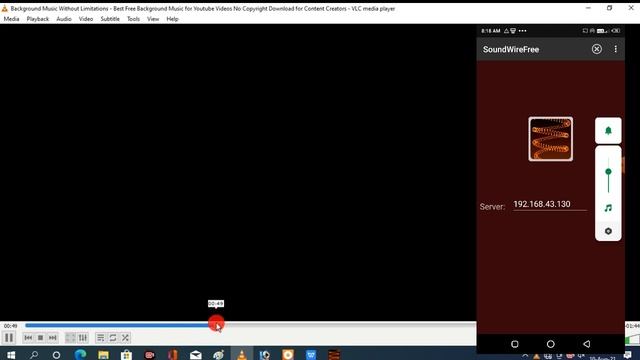The image size is (640, 360).
Task: Open the View menu
Action: pos(153,19)
